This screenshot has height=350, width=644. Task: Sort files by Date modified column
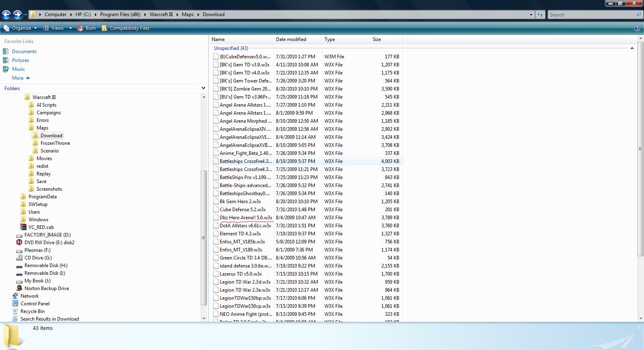[x=297, y=39]
